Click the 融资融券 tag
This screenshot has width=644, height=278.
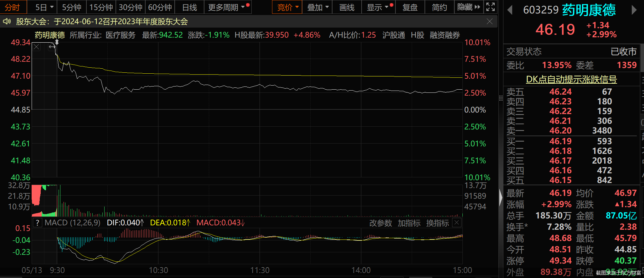click(445, 35)
